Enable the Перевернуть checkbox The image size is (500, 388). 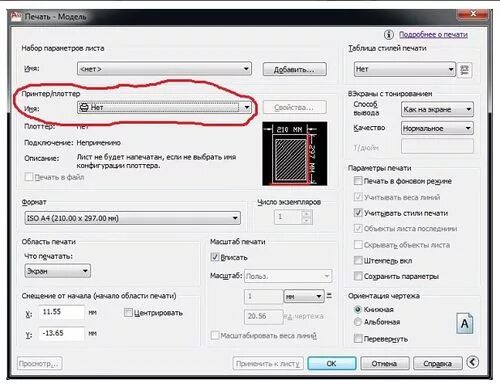click(358, 339)
